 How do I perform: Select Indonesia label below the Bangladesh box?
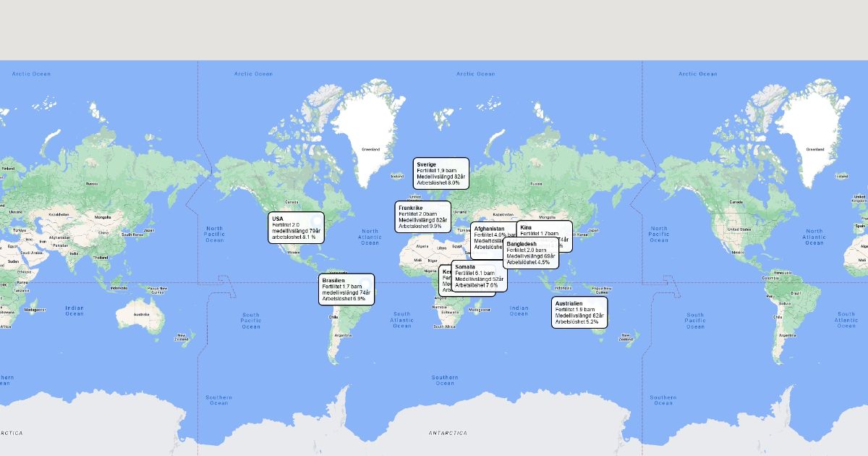pos(562,288)
